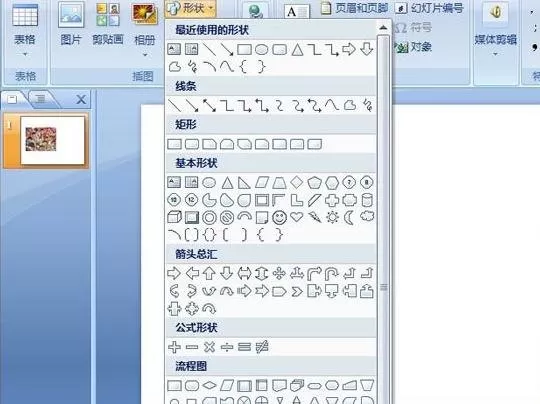Click 页眉和页脚 header and footer

point(354,8)
